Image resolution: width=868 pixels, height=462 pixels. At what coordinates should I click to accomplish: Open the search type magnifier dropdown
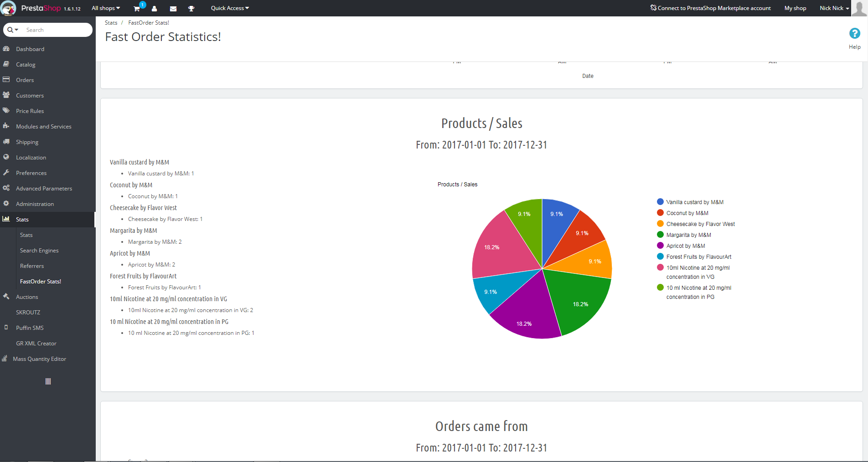coord(13,30)
